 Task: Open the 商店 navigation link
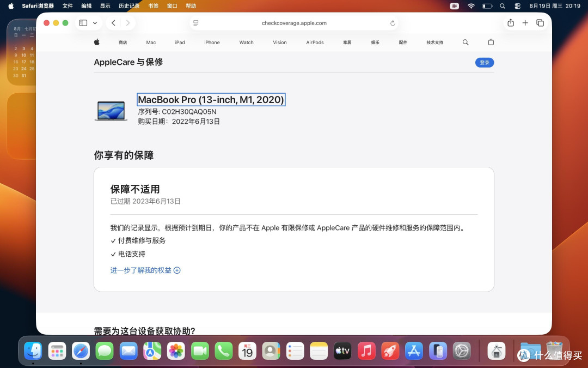click(x=122, y=43)
